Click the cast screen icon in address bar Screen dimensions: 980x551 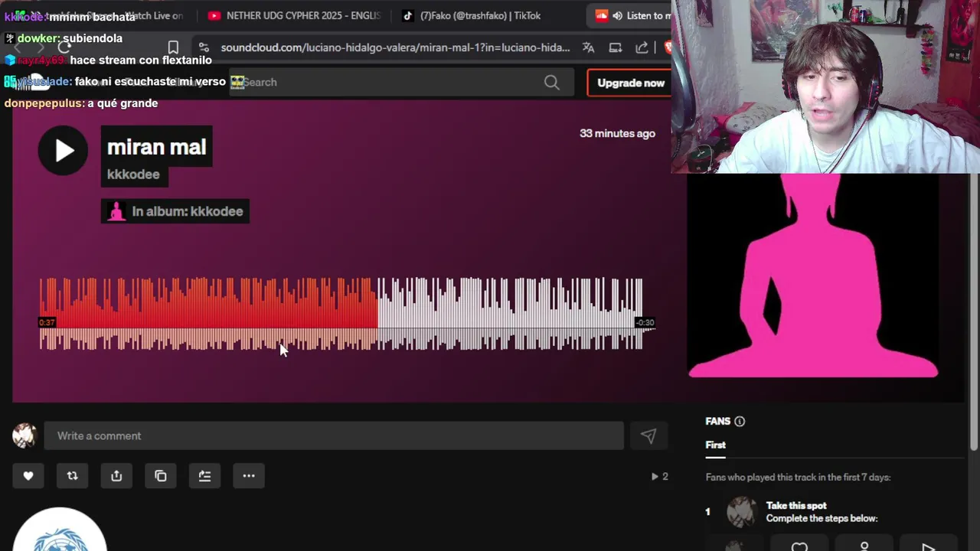pos(616,47)
